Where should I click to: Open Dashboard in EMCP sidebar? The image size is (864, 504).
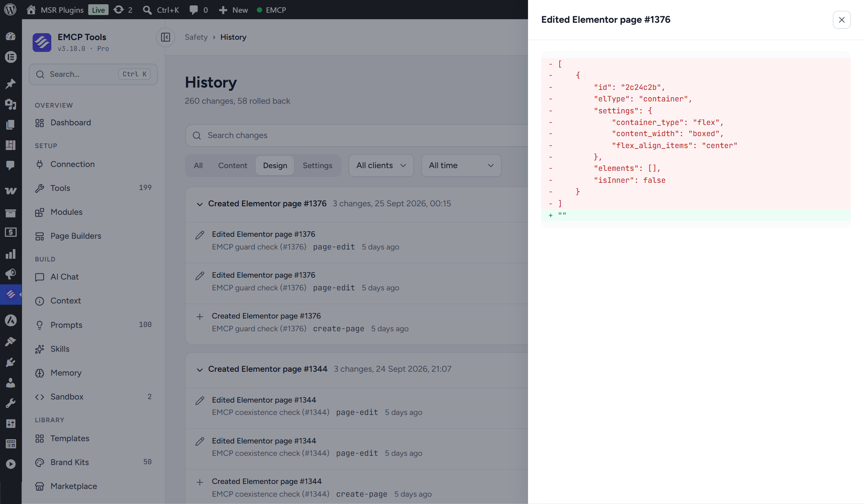click(93, 123)
